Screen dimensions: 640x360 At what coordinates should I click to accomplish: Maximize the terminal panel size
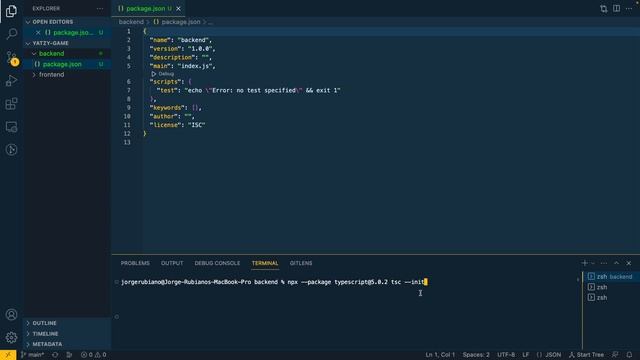point(616,263)
